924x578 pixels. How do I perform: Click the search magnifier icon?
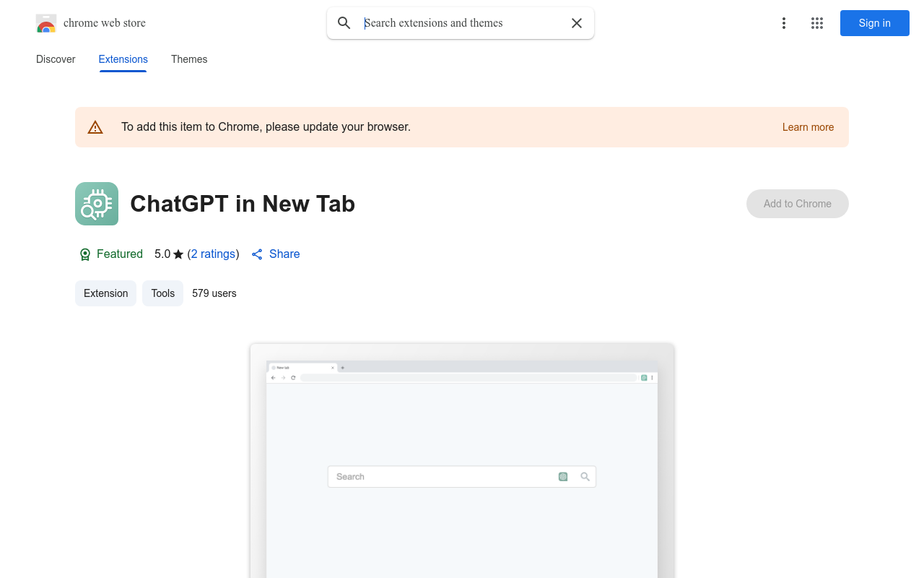(x=344, y=23)
